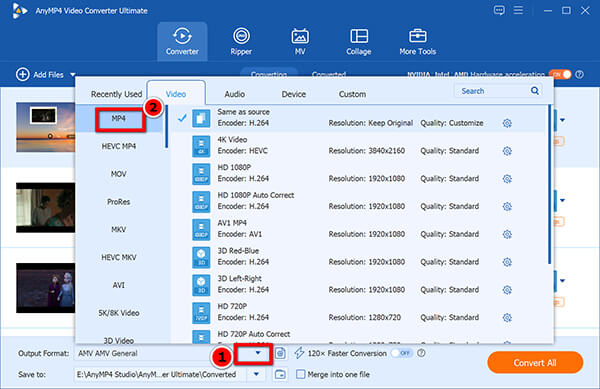
Task: Open settings gear for 3D Left-Right preset
Action: click(x=507, y=290)
